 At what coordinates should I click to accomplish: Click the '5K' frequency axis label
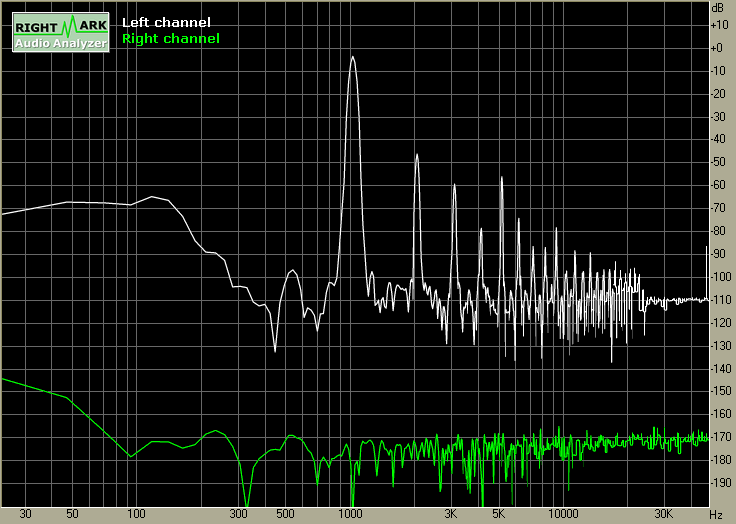click(498, 514)
